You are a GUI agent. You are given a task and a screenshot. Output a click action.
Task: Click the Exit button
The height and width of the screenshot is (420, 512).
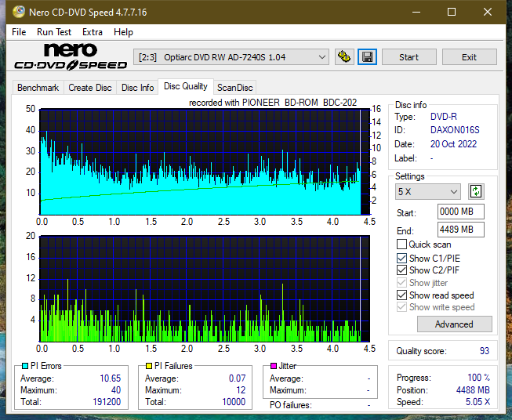pos(469,57)
